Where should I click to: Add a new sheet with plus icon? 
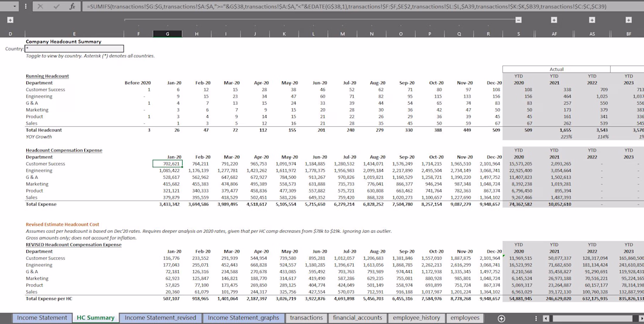pyautogui.click(x=501, y=318)
